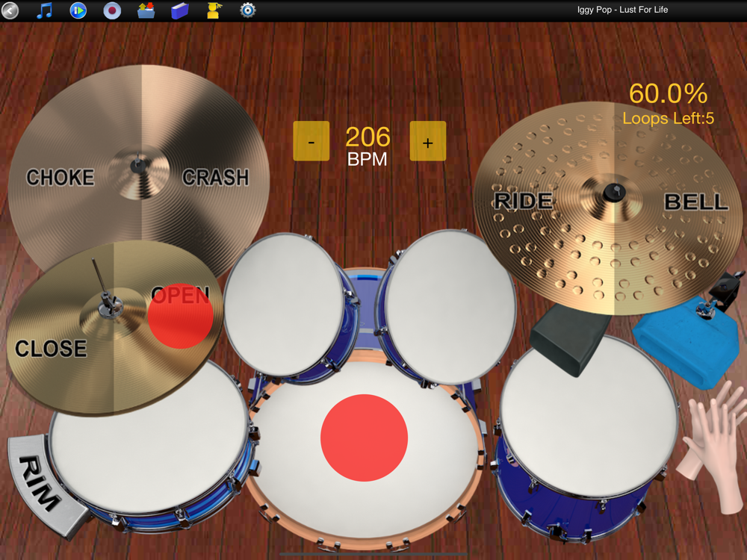Start playback with the blue play icon
The width and height of the screenshot is (747, 560).
coord(78,10)
